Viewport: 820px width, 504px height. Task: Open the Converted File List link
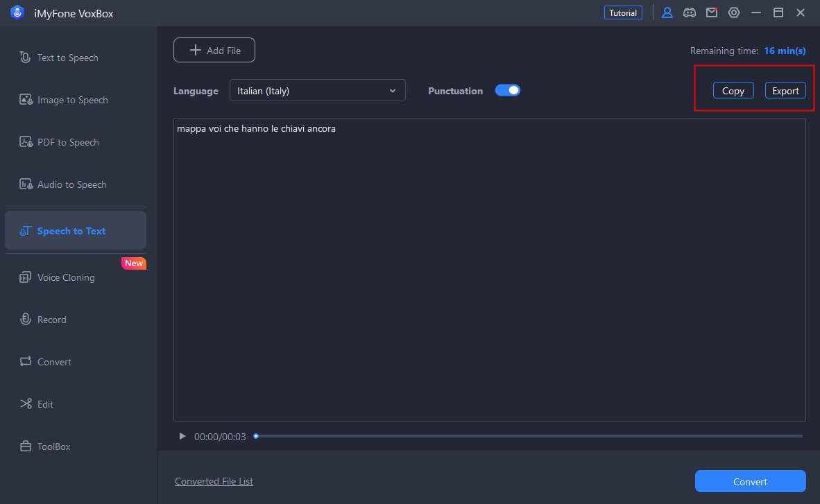coord(214,481)
